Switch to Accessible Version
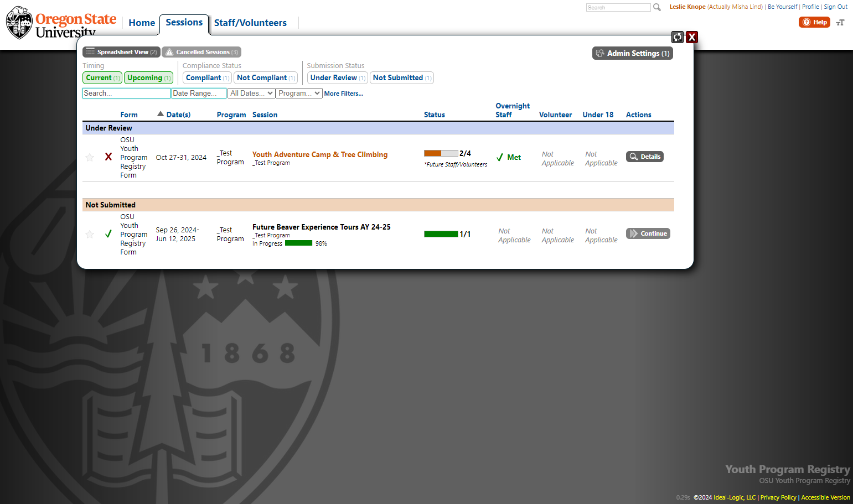The width and height of the screenshot is (853, 504). pos(825,497)
